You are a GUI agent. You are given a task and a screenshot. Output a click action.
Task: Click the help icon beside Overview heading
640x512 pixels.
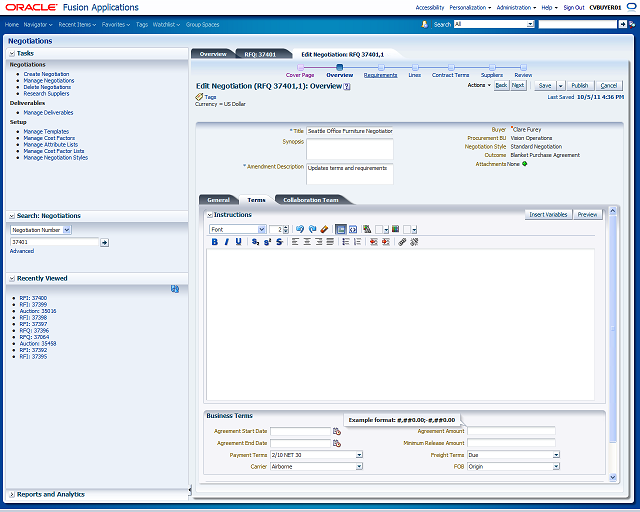[347, 87]
